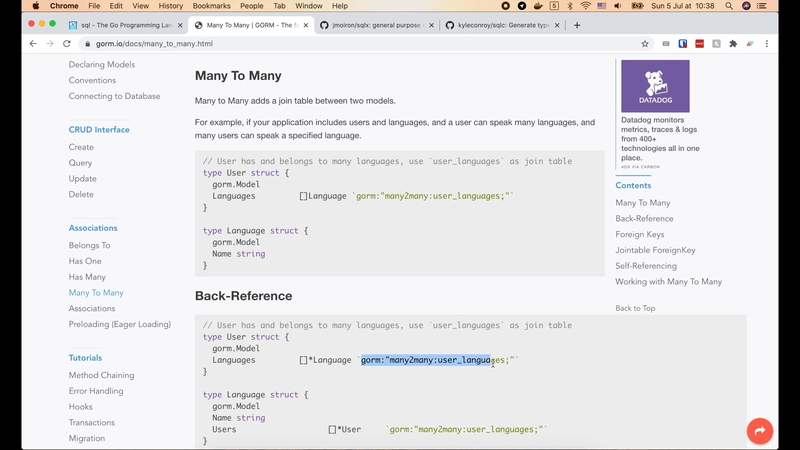Open the Chrome three-dot menu
Screen dimensions: 800x450
tap(767, 44)
